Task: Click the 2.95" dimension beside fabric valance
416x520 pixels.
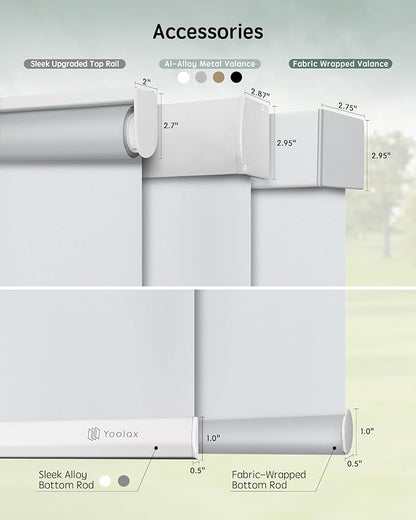Action: (381, 156)
